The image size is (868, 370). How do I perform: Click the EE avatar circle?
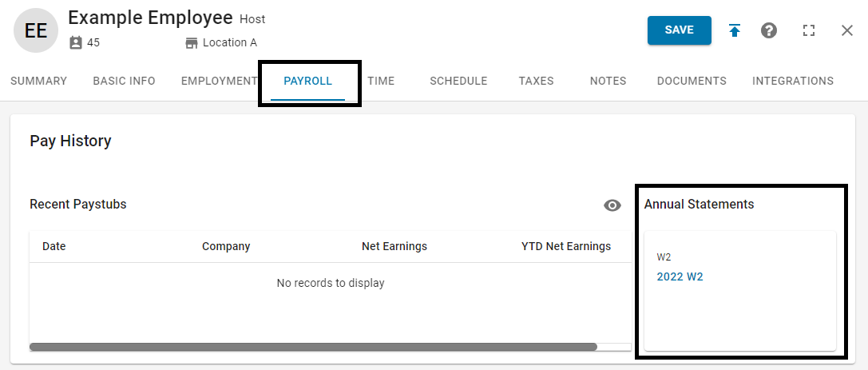point(36,30)
